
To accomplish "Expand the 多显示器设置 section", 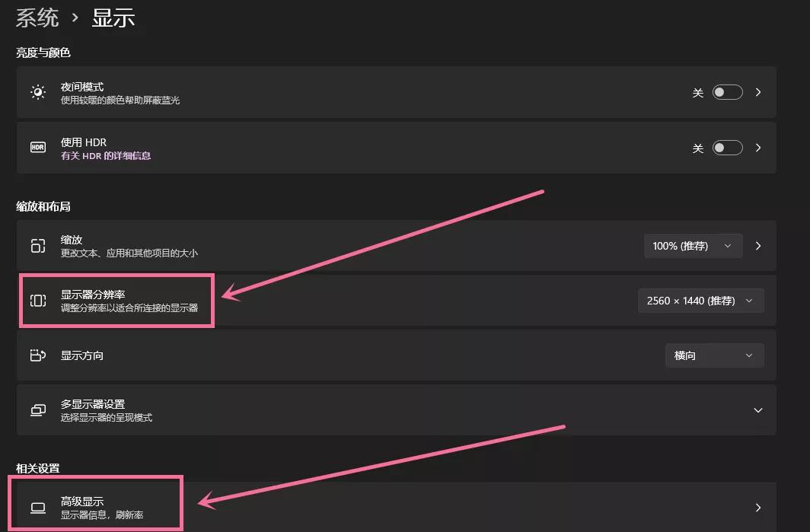I will [x=757, y=410].
